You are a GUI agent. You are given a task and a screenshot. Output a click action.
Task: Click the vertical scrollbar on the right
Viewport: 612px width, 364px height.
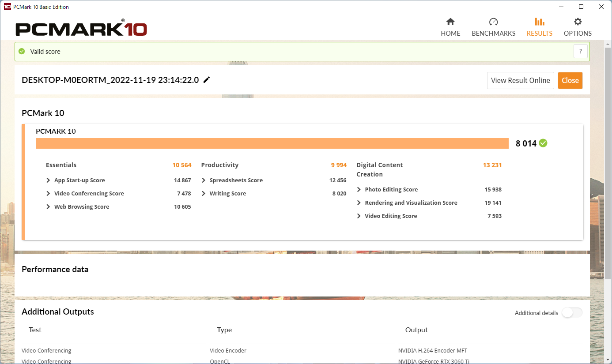608,161
